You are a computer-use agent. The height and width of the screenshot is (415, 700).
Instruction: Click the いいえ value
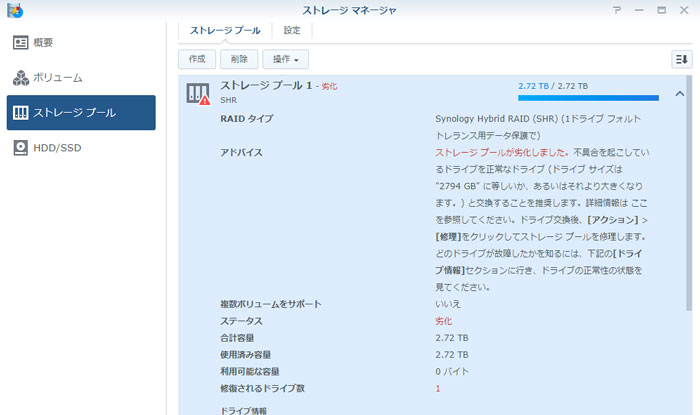click(x=448, y=304)
